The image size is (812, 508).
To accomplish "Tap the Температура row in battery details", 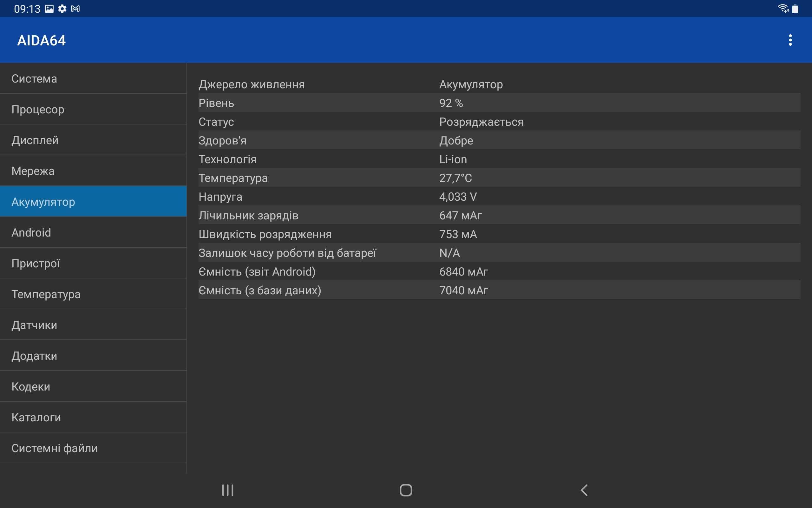I will click(x=499, y=178).
